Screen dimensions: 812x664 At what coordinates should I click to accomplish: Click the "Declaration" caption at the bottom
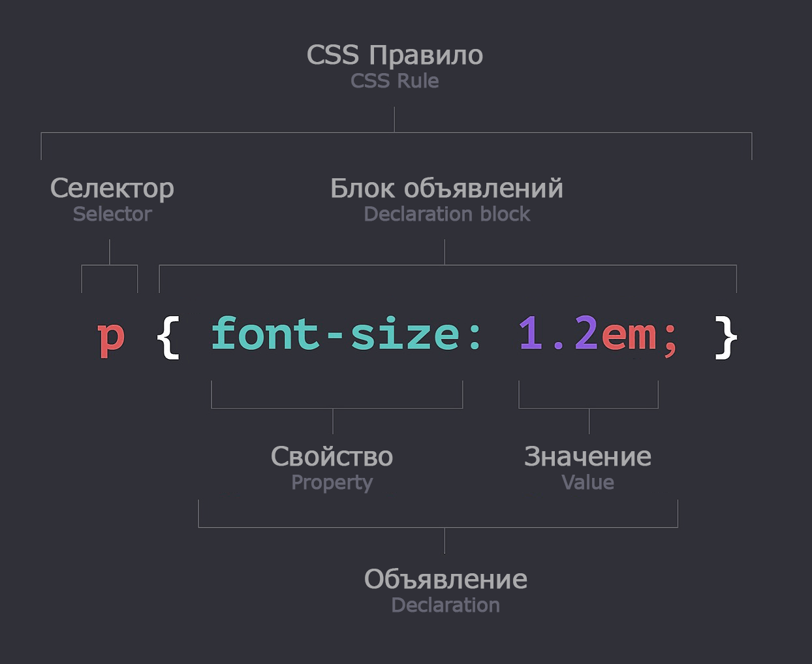445,605
